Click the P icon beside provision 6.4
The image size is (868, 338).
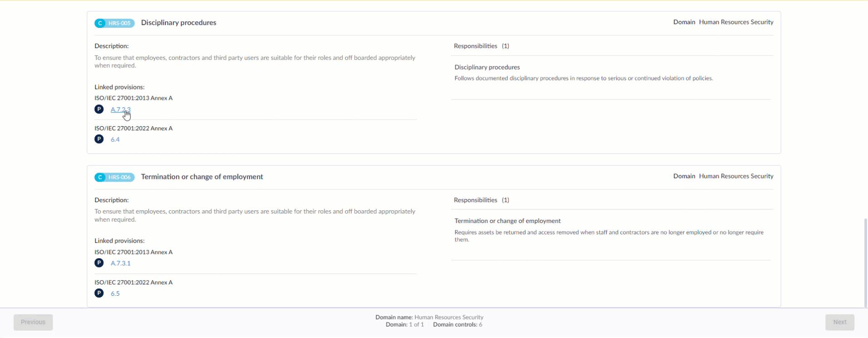(x=99, y=139)
